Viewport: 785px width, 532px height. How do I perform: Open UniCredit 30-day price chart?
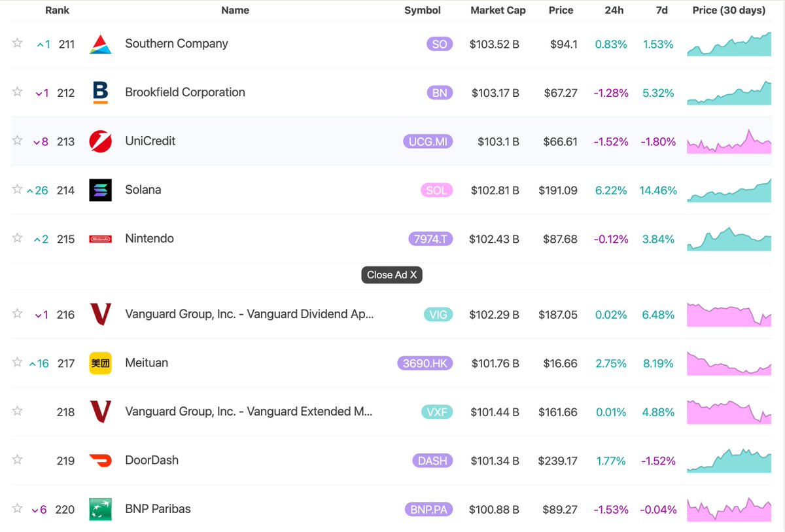pyautogui.click(x=729, y=141)
